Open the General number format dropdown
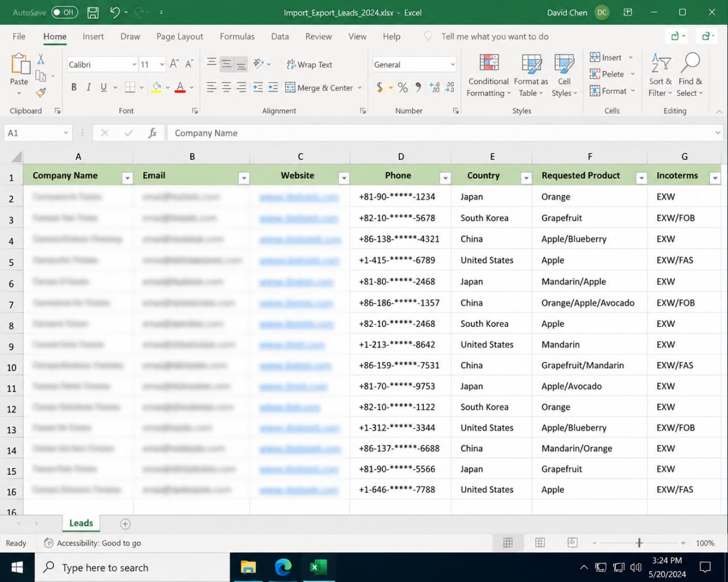 (453, 64)
